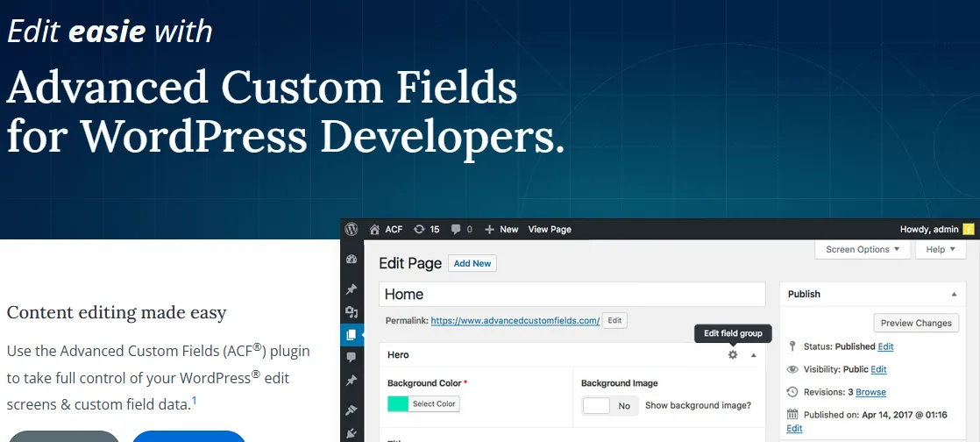Open the pin icon just below sidebar Comments
980x442 pixels.
pyautogui.click(x=351, y=380)
